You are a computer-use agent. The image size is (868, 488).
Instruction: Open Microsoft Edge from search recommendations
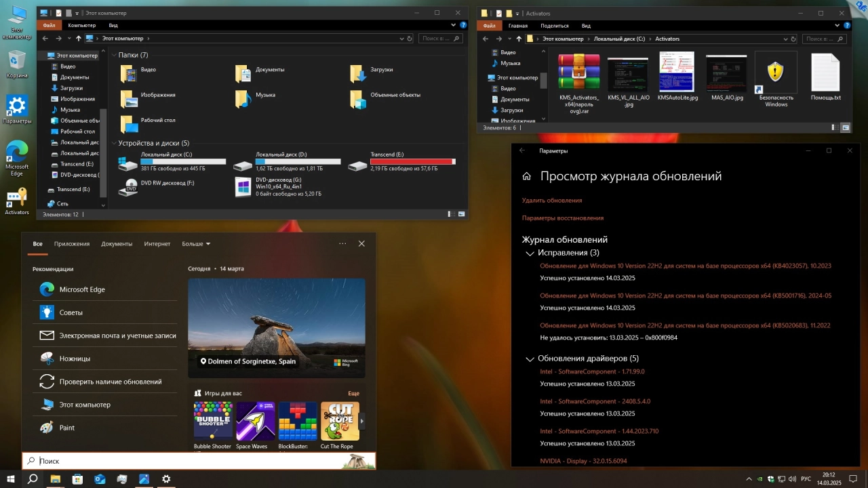(104, 289)
